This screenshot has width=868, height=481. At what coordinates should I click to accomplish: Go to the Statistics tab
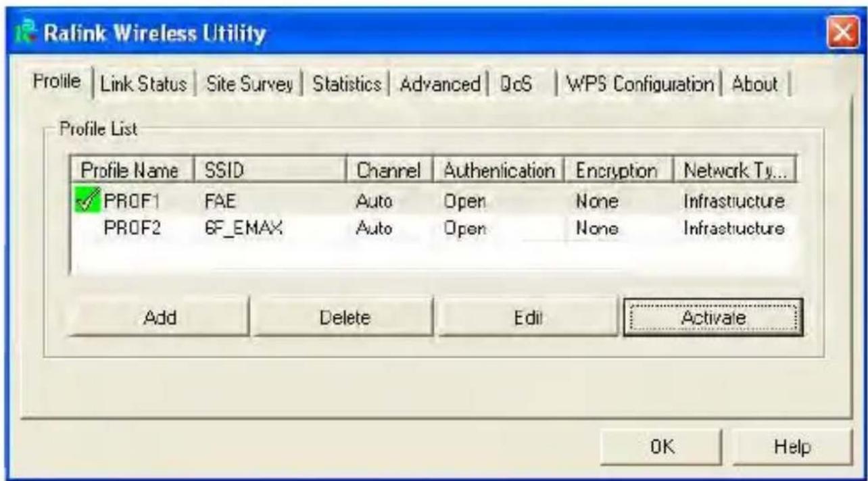[347, 84]
